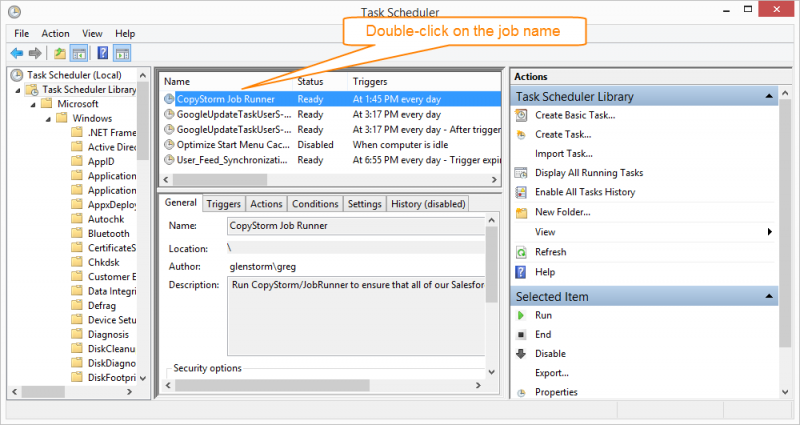Click clock icon beside CopyStorm Job Runner
800x425 pixels.
tap(169, 99)
